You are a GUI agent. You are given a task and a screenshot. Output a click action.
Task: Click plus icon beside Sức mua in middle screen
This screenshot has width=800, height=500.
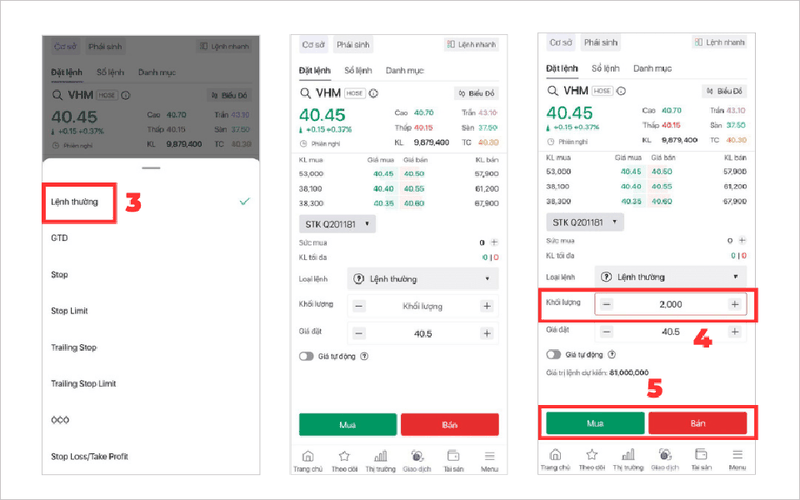(494, 242)
